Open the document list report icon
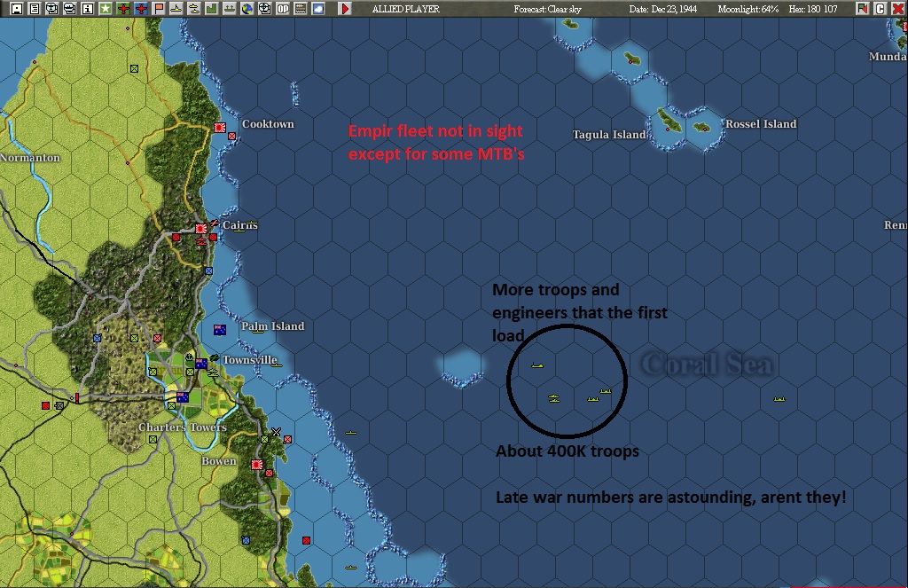The height and width of the screenshot is (588, 908). pyautogui.click(x=35, y=9)
